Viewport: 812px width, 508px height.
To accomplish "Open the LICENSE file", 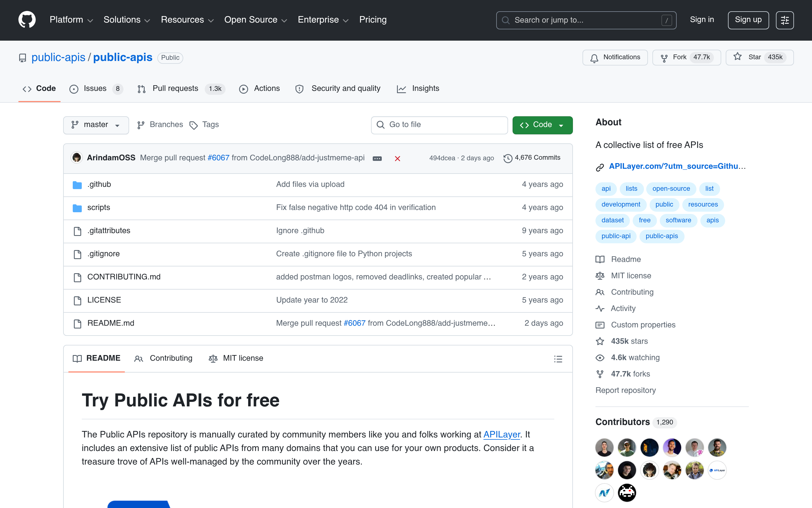I will pos(104,300).
